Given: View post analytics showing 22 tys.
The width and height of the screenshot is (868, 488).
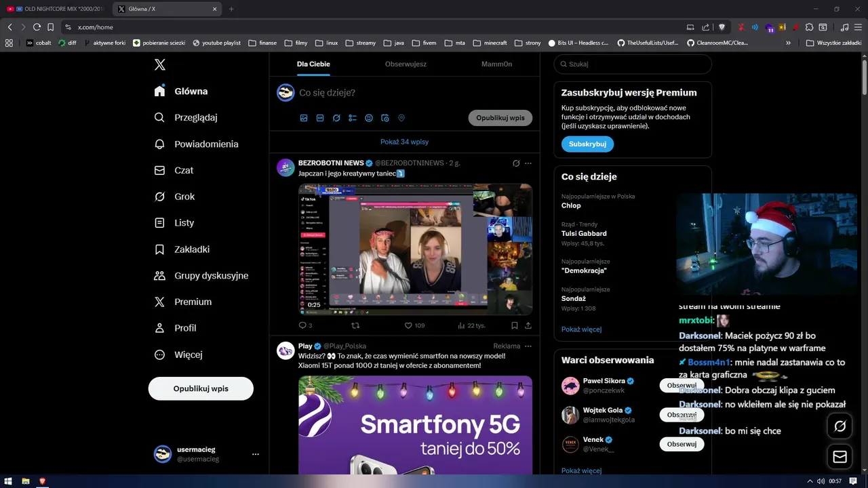Looking at the screenshot, I should [471, 325].
